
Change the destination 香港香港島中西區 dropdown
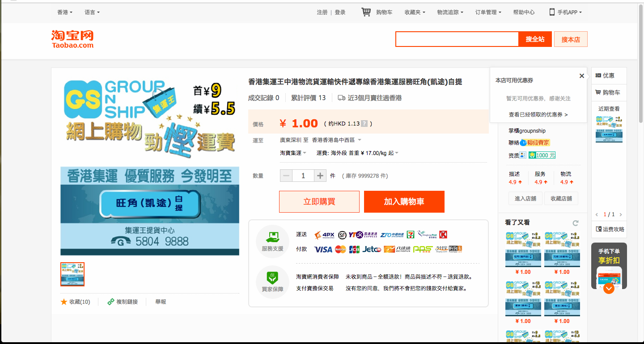point(337,140)
